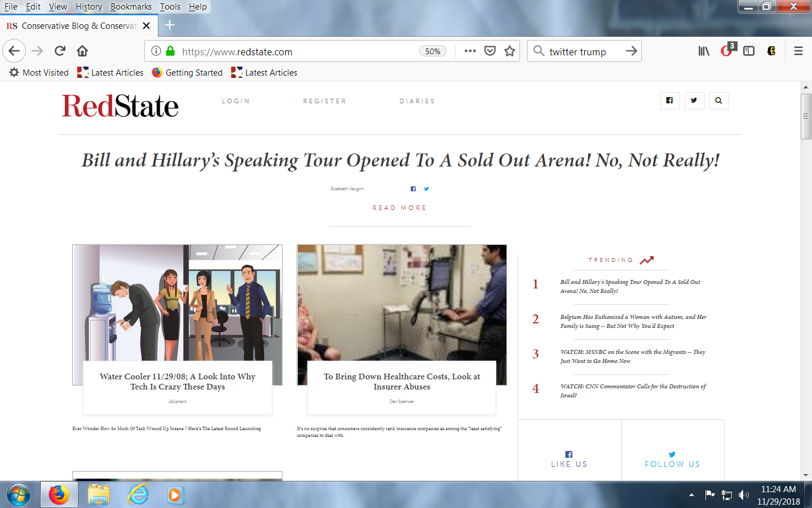
Task: Close the Conservative Blog tab
Action: pos(147,25)
